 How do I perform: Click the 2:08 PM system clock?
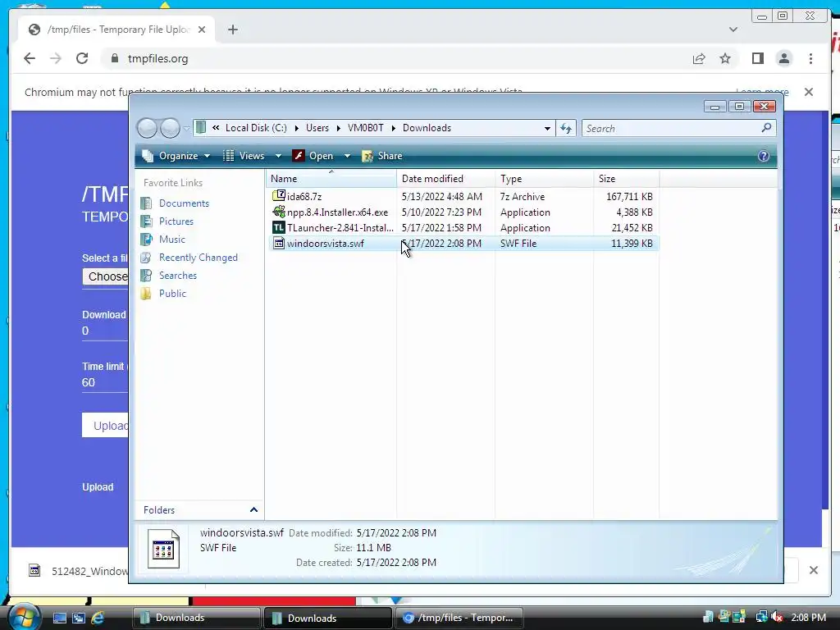(808, 618)
